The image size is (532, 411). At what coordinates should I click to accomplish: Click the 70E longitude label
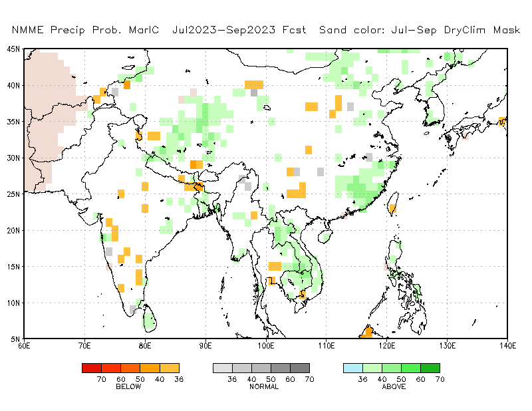tap(84, 346)
